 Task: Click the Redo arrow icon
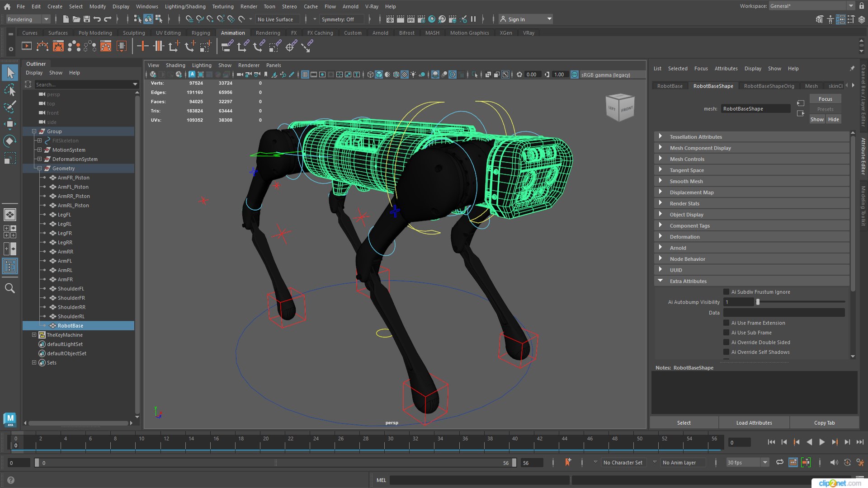pyautogui.click(x=108, y=19)
